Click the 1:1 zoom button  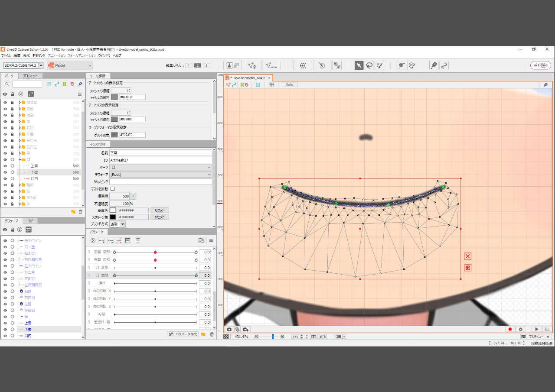click(295, 337)
